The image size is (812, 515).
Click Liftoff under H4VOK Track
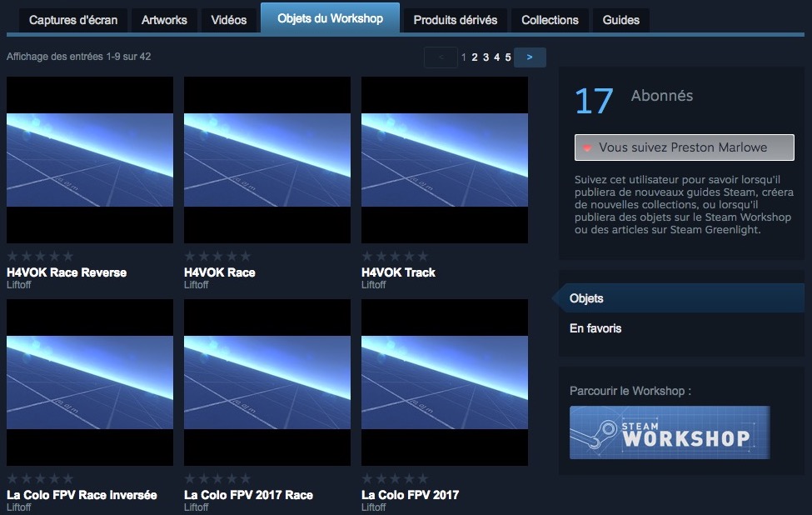[374, 285]
